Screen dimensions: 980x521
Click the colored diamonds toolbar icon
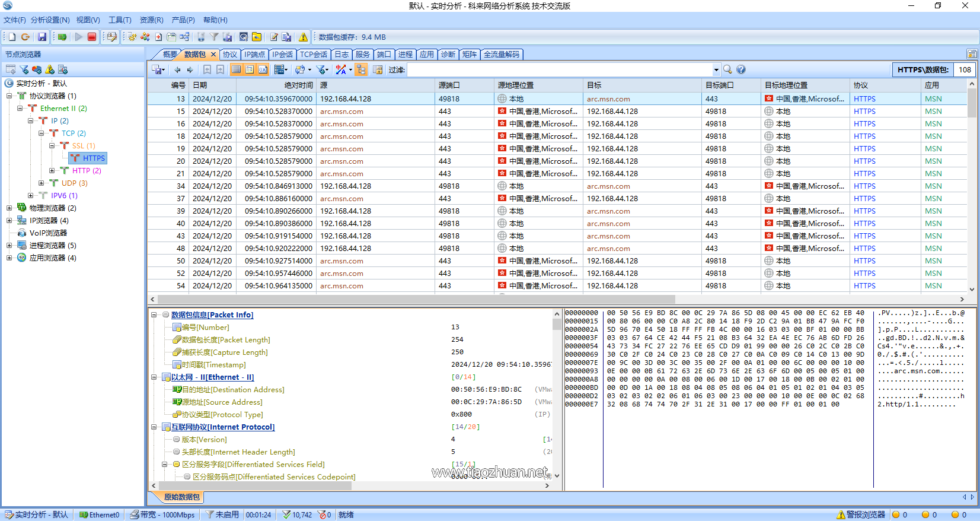145,37
